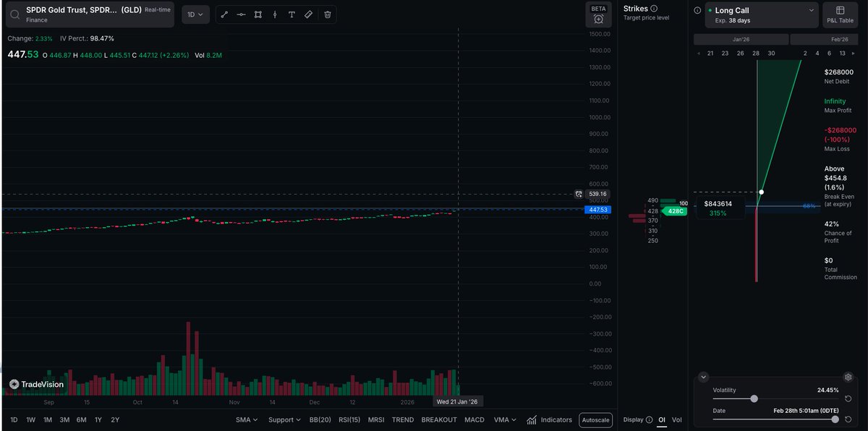Click the trash icon to delete drawings
The image size is (868, 431).
click(328, 14)
